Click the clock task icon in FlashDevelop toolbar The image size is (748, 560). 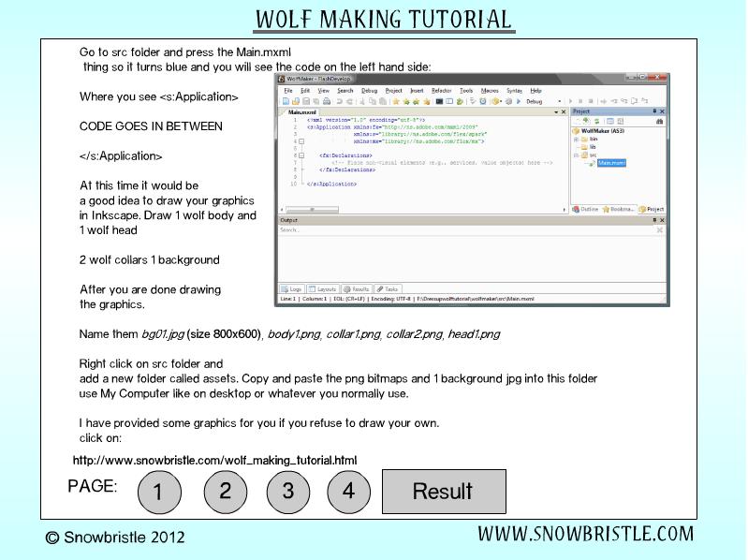[x=483, y=101]
